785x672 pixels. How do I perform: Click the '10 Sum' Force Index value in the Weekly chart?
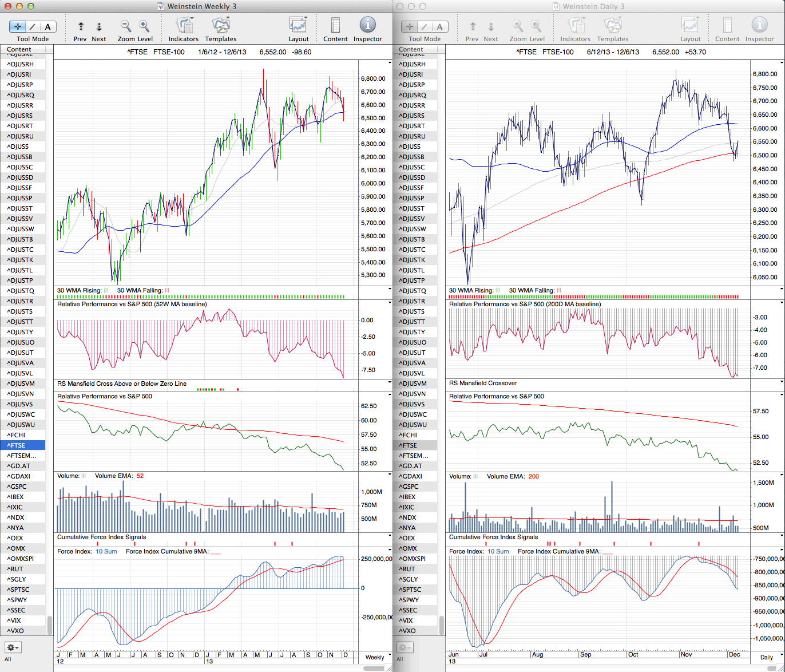click(106, 551)
